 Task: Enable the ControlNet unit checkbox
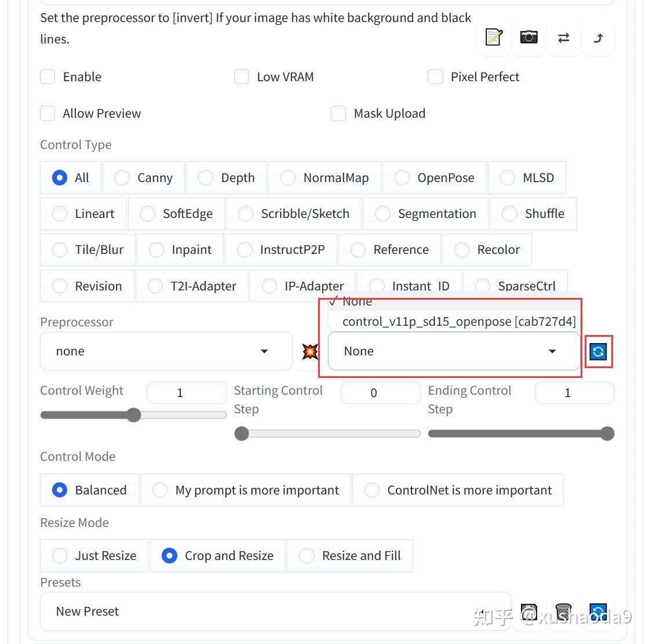48,77
